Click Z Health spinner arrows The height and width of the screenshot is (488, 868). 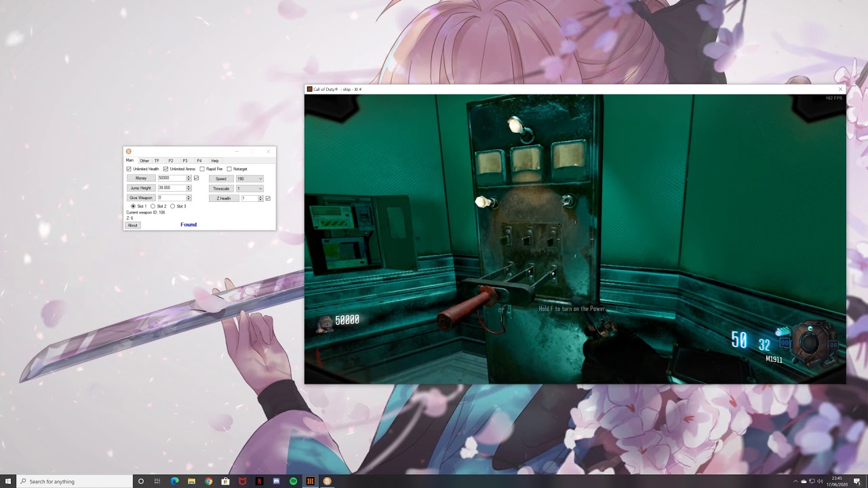pyautogui.click(x=260, y=199)
